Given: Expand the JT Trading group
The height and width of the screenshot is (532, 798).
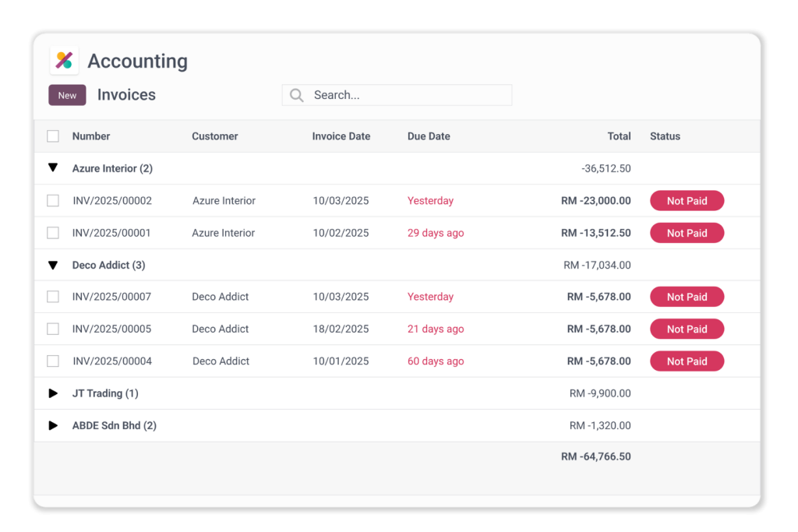Looking at the screenshot, I should pyautogui.click(x=53, y=393).
